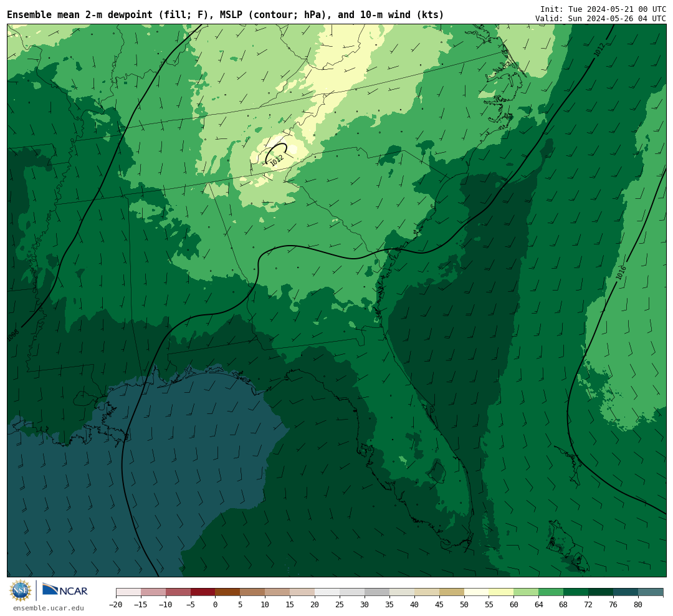Click the NSF logo icon

point(21,590)
